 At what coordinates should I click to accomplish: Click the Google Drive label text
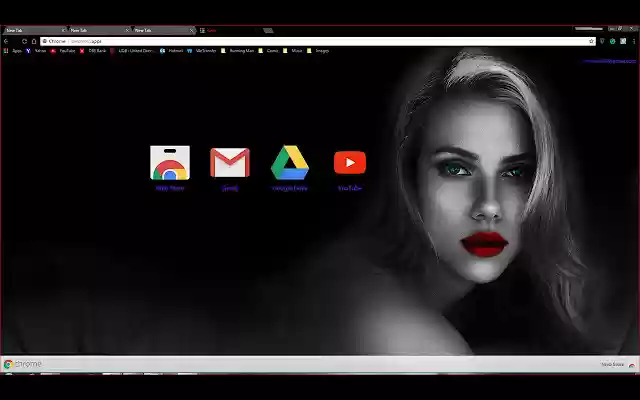290,188
